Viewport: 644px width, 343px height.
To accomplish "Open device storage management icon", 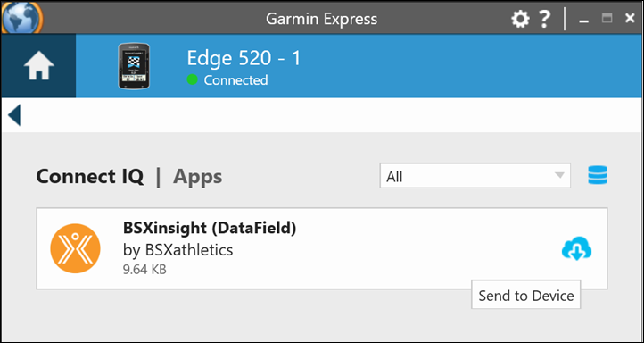I will pos(598,176).
